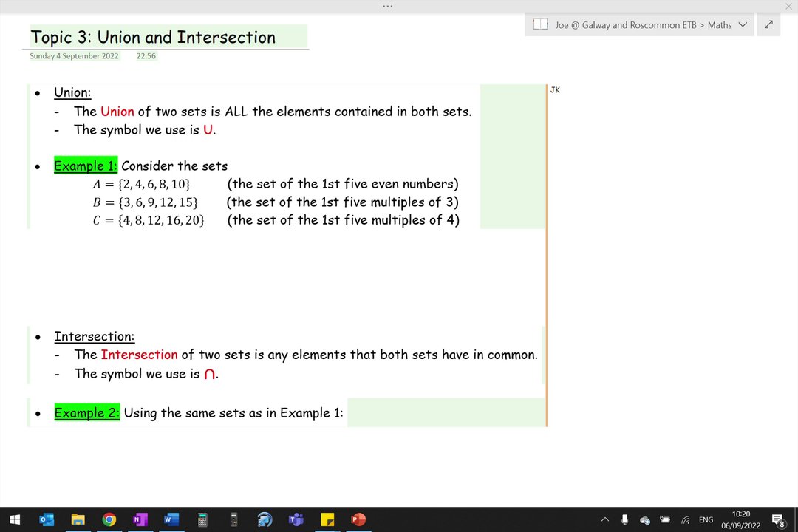The image size is (798, 532).
Task: Click the line The symbol we use is U
Action: click(145, 130)
